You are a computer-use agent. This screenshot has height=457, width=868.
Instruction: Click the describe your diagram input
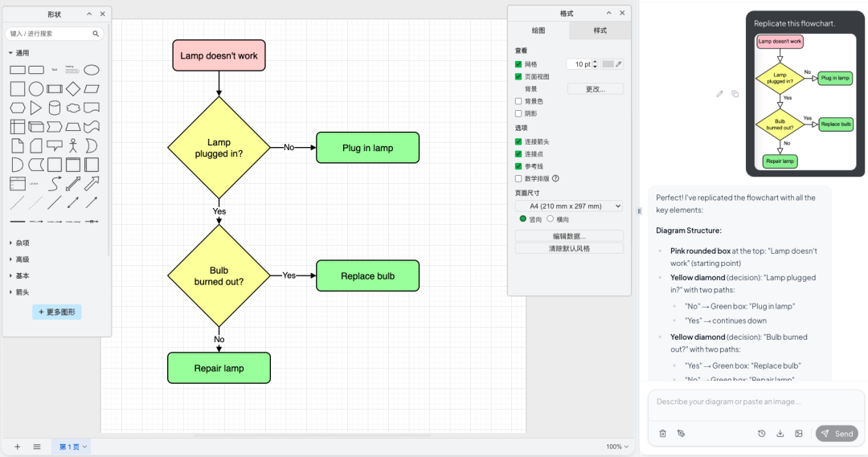(756, 402)
